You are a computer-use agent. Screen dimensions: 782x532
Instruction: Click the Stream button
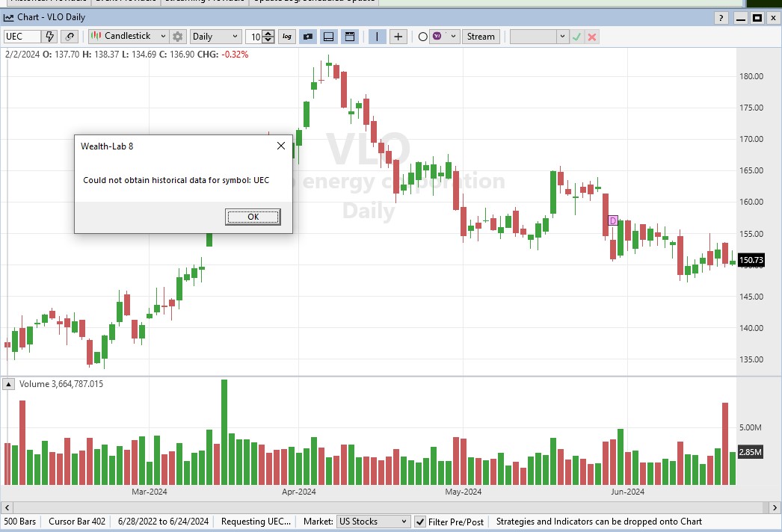[x=481, y=37]
